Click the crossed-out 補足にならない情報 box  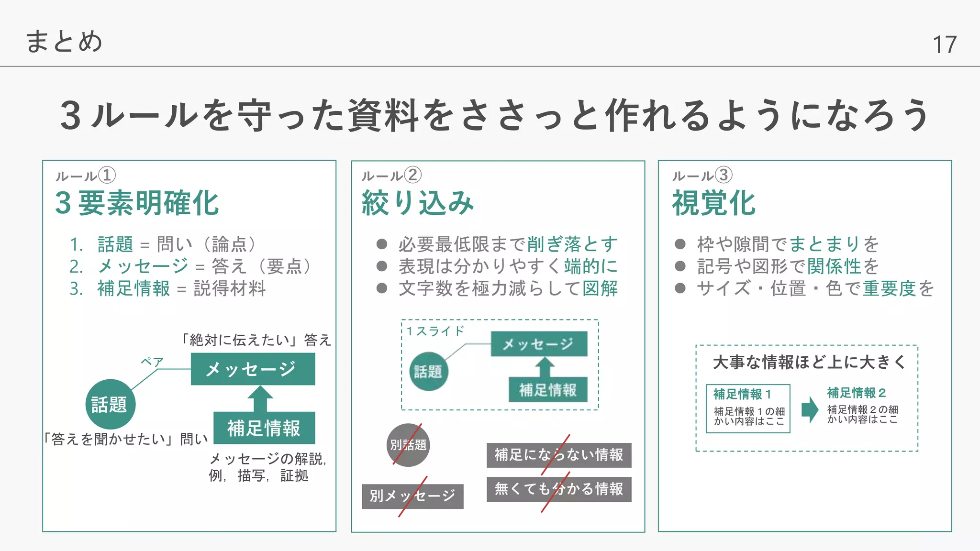[559, 455]
